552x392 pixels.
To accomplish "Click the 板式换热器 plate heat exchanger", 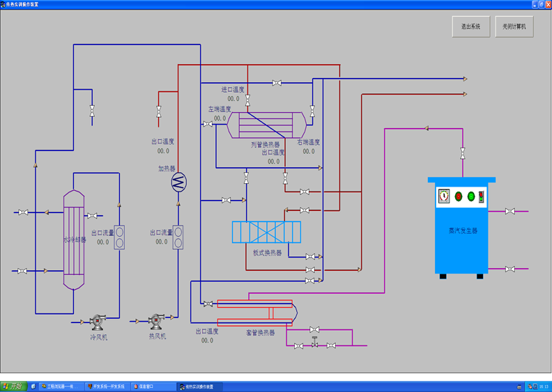I will 266,231.
